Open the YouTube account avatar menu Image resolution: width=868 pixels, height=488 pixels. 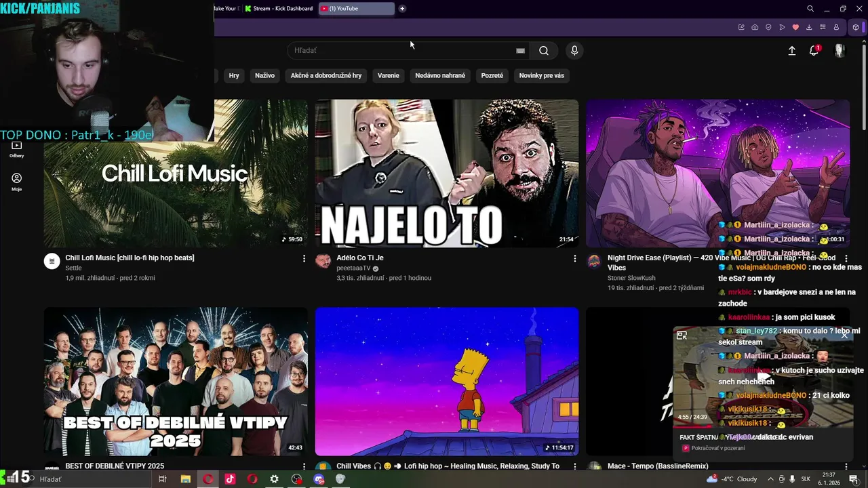click(840, 51)
